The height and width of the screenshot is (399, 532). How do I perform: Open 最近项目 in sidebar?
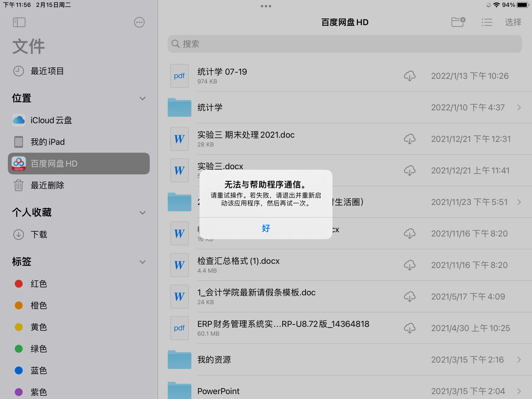47,71
